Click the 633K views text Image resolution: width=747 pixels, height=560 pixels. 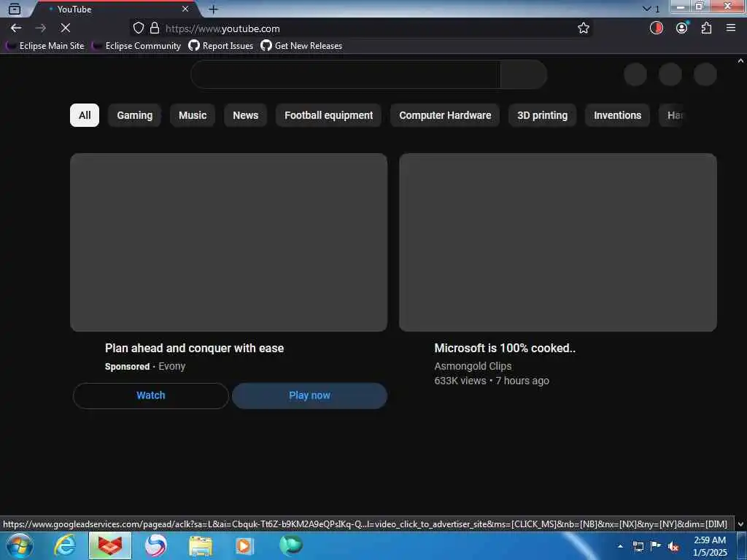[x=460, y=381]
